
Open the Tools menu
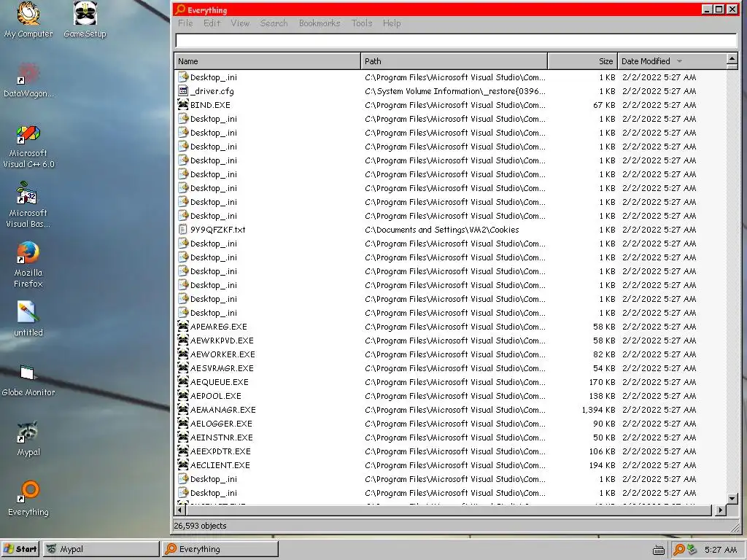pos(362,23)
